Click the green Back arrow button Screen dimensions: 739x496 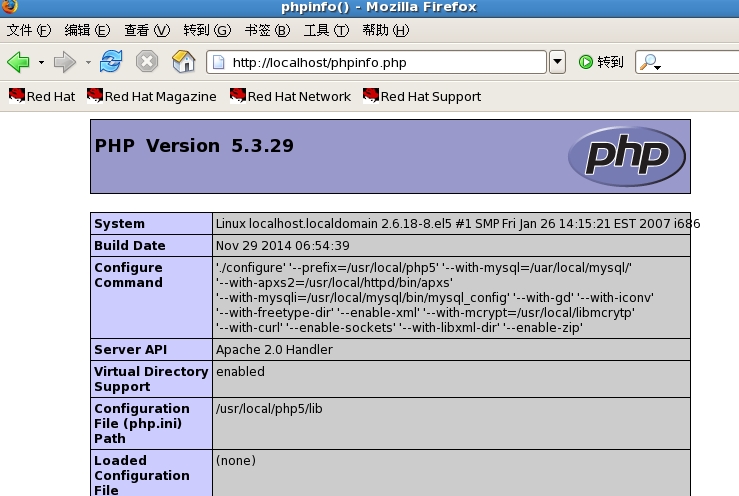[x=18, y=62]
